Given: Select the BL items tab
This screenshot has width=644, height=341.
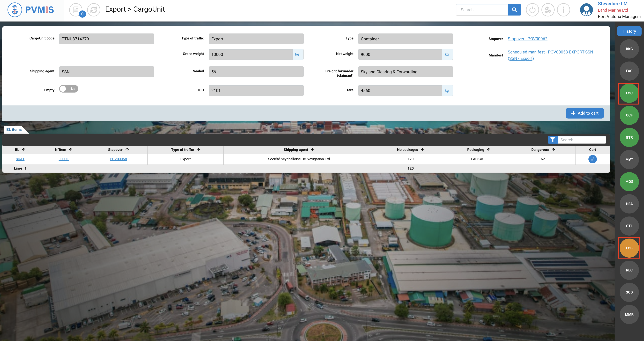Looking at the screenshot, I should click(x=14, y=129).
